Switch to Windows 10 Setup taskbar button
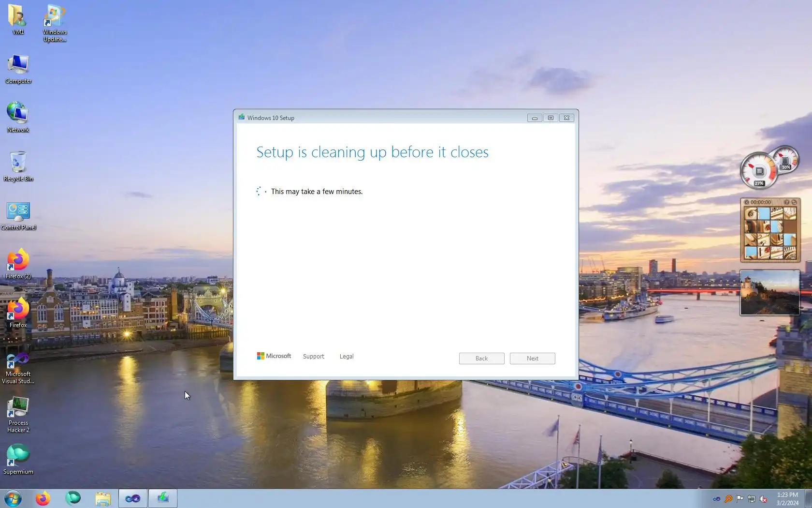The width and height of the screenshot is (812, 508). 163,498
